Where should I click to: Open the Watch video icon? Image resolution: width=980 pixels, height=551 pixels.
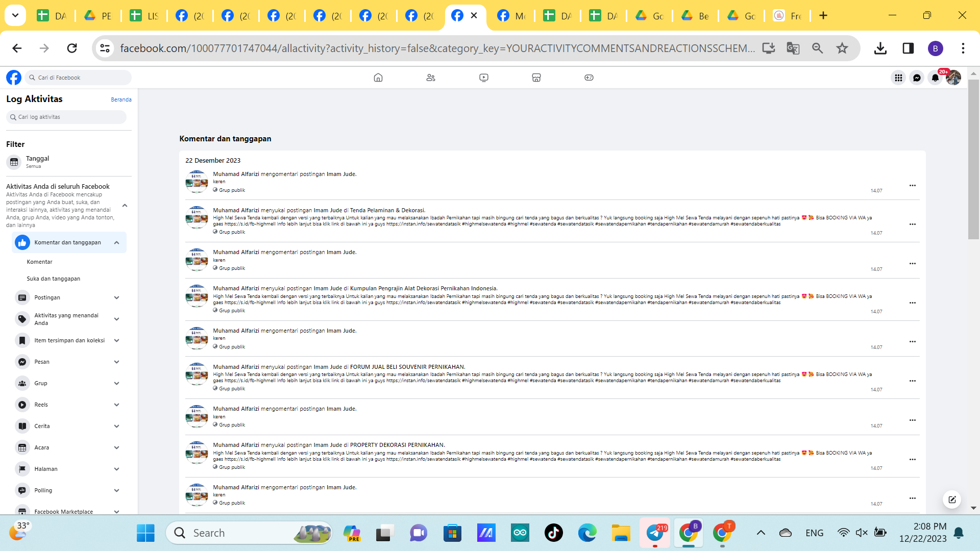pyautogui.click(x=483, y=78)
